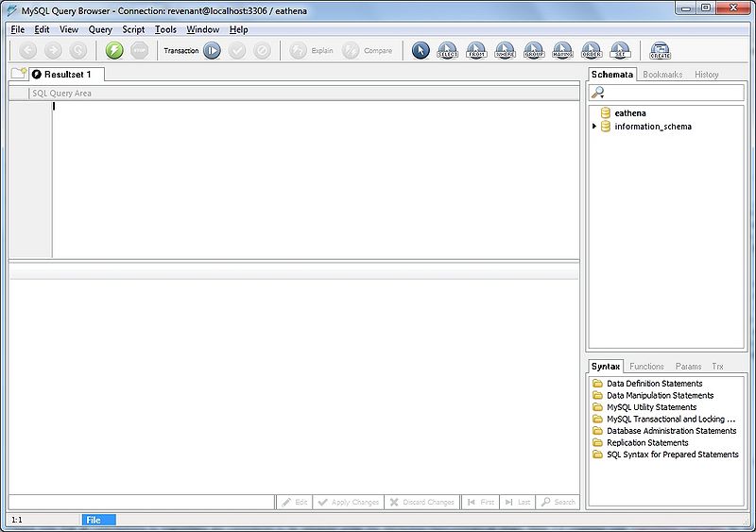Open schemata search magnifier dropdown
756x532 pixels.
[x=598, y=93]
